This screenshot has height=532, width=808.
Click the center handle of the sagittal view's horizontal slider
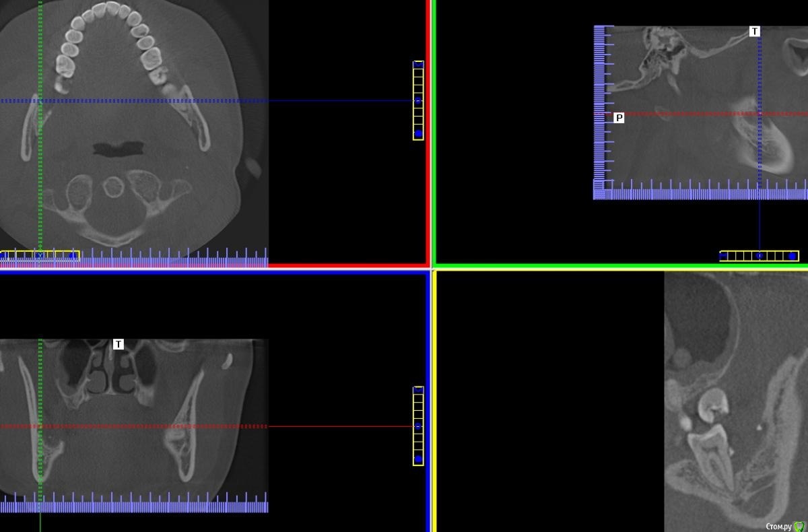click(x=760, y=256)
